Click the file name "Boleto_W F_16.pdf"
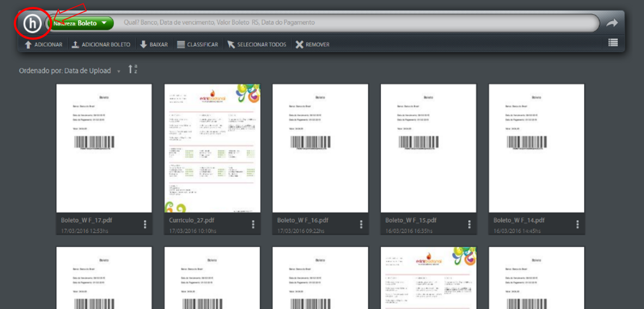Viewport: 644px width, 309px height. click(303, 220)
